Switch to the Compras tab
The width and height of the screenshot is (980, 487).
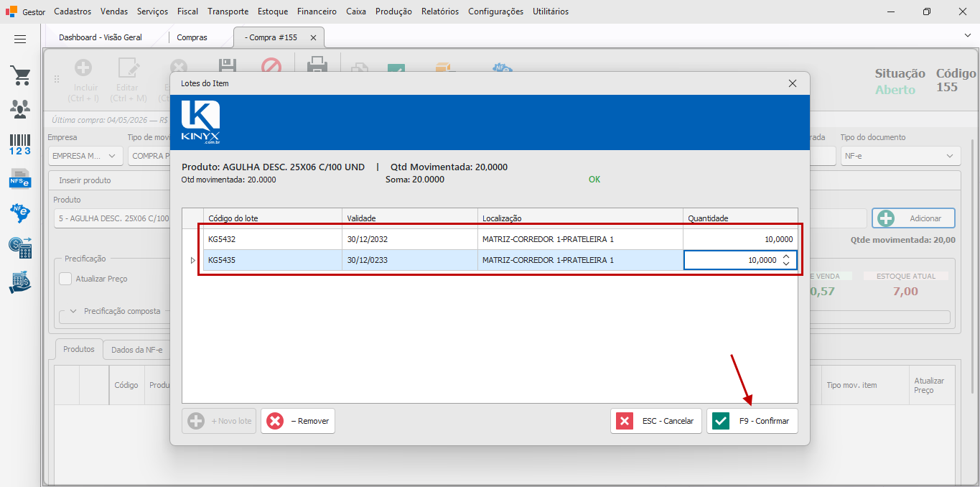pos(192,37)
